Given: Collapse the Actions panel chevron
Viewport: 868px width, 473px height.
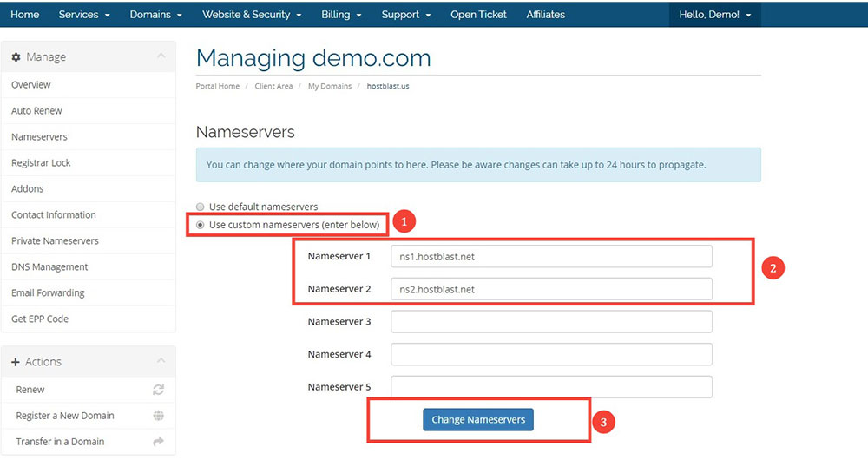Looking at the screenshot, I should (x=161, y=361).
